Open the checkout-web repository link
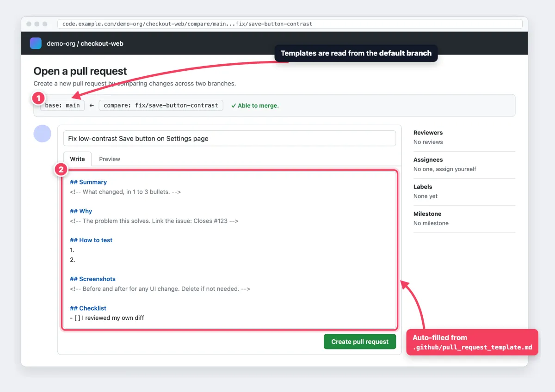The height and width of the screenshot is (392, 555). pos(102,43)
